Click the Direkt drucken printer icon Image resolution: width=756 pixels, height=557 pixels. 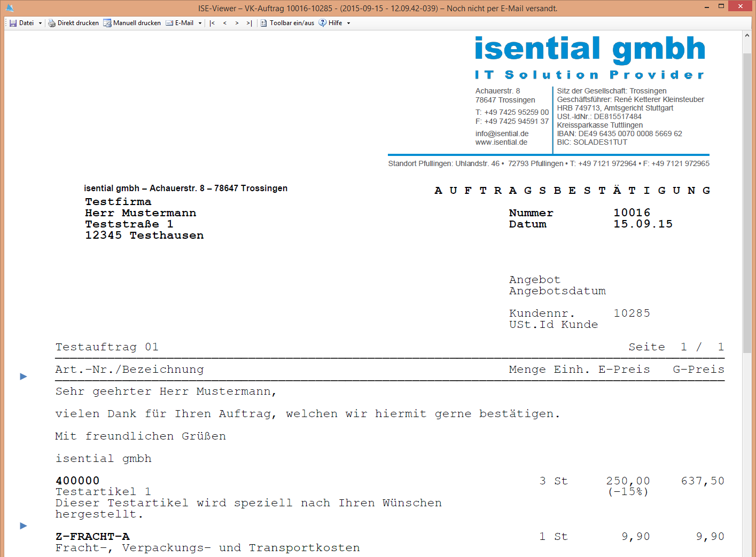tap(52, 23)
